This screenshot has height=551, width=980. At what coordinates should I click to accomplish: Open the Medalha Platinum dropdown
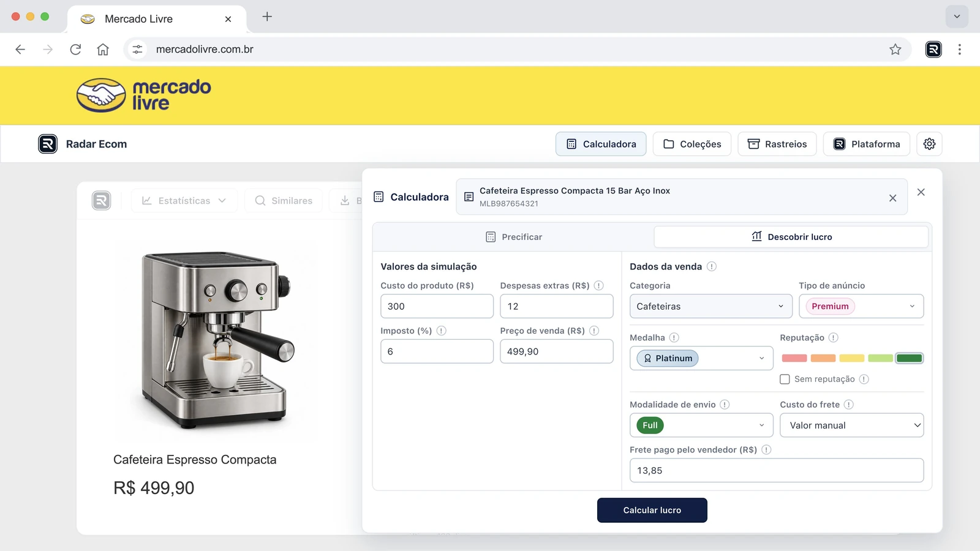(701, 358)
